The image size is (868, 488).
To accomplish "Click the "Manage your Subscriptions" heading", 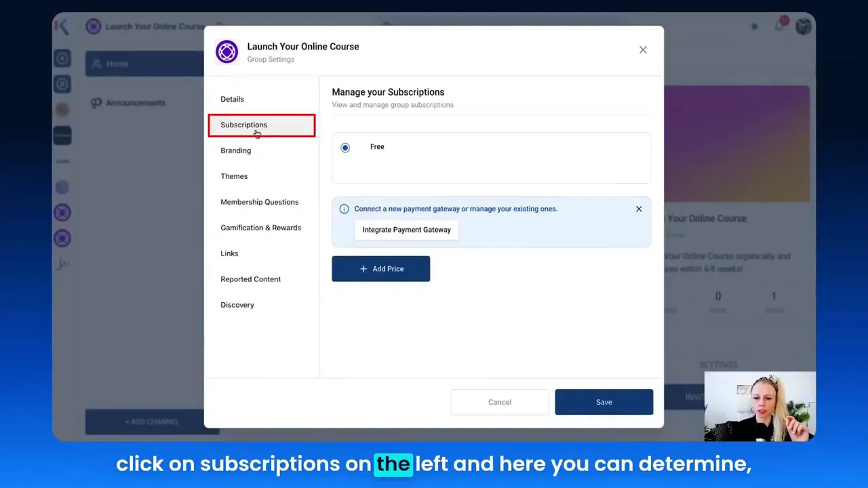I will 388,92.
